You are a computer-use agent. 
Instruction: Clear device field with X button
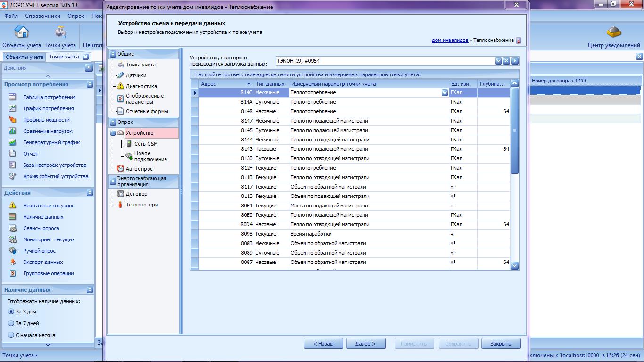tap(506, 61)
